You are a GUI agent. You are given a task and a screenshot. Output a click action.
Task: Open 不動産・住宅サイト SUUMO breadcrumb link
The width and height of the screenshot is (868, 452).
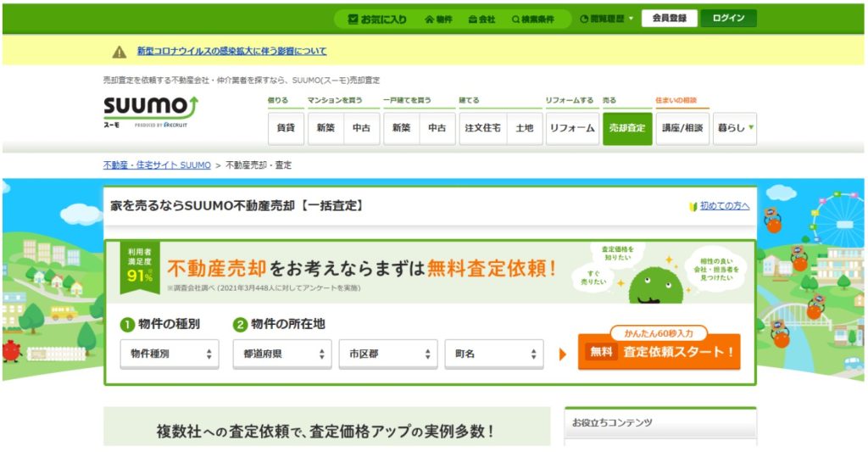[157, 165]
